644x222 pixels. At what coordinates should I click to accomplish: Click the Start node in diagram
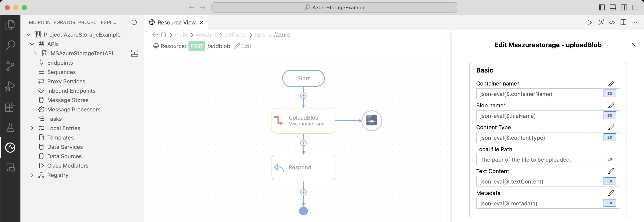click(303, 78)
